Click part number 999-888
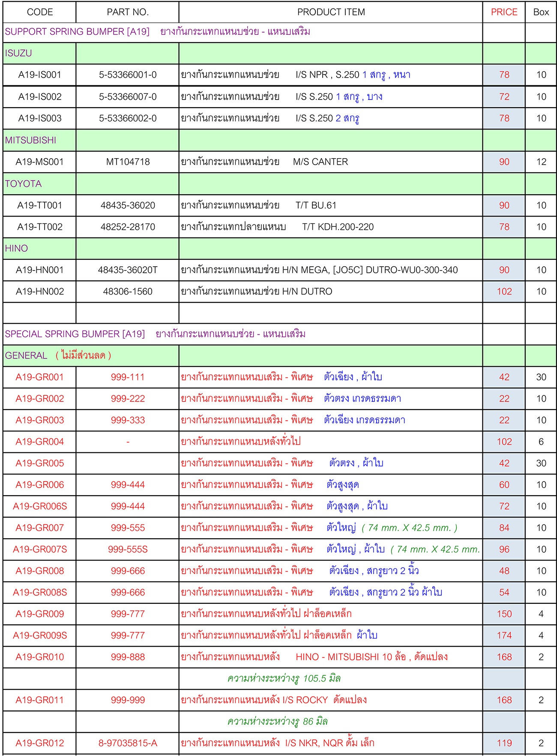 (x=128, y=657)
